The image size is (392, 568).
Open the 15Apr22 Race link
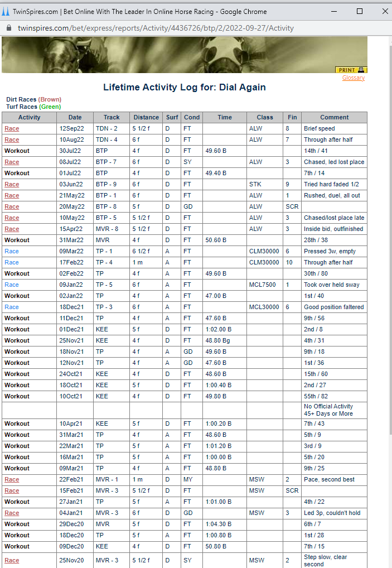tap(12, 229)
